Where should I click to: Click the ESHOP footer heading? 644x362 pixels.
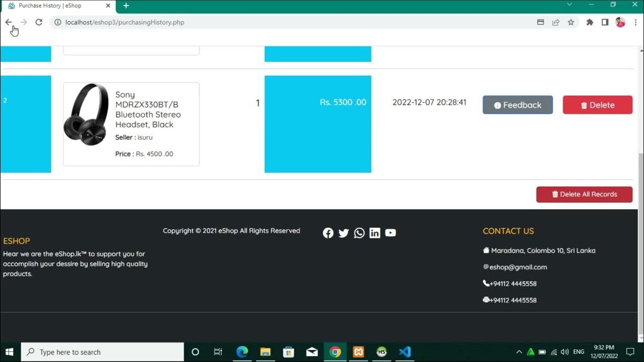pyautogui.click(x=17, y=241)
